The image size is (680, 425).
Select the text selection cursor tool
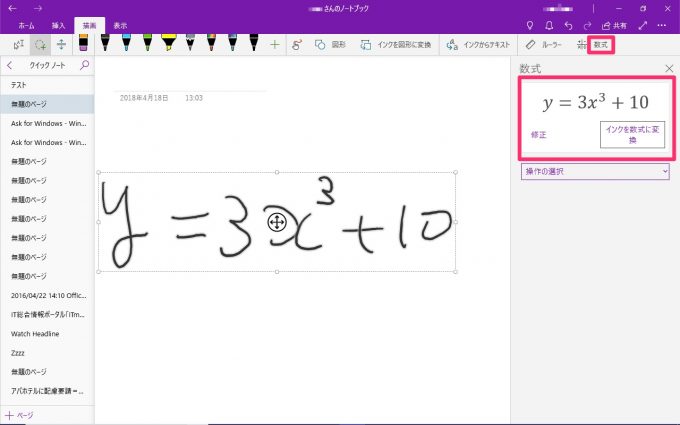[x=19, y=45]
